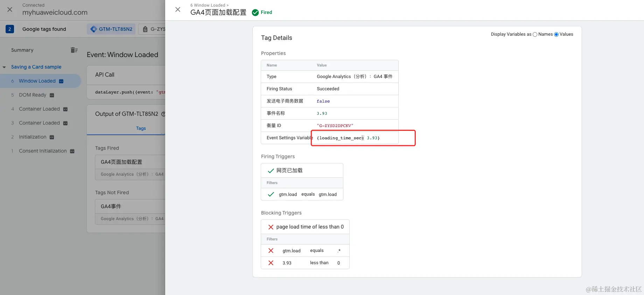Click the myhuaweicloud.com connected domain
This screenshot has width=644, height=295.
[x=55, y=13]
